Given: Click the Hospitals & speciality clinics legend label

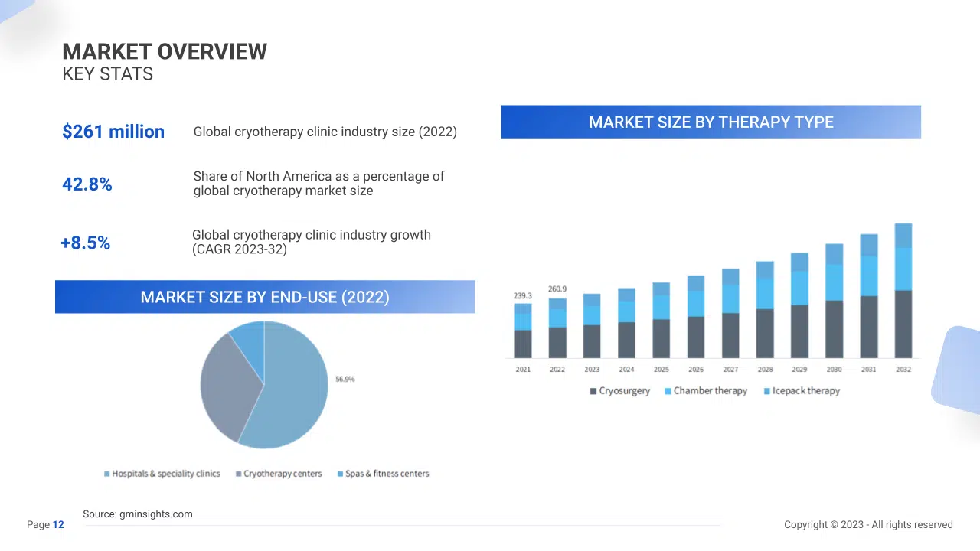Looking at the screenshot, I should click(166, 474).
